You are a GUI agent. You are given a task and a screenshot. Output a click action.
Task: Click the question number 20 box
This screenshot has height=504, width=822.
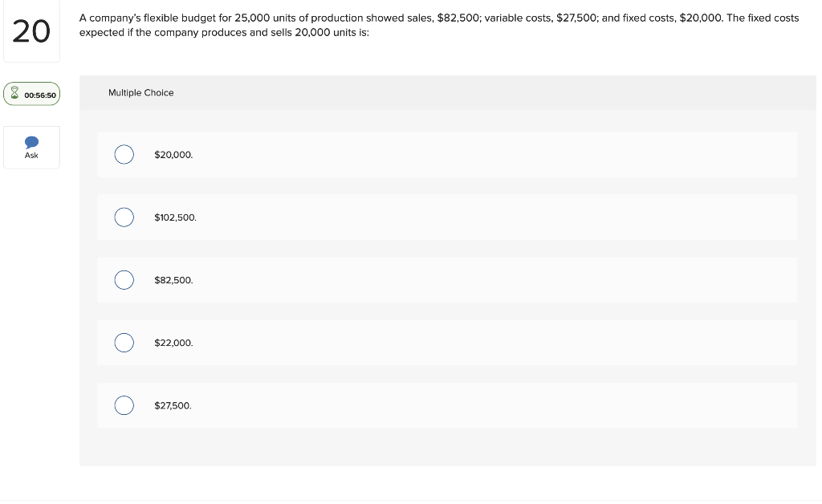click(x=31, y=31)
